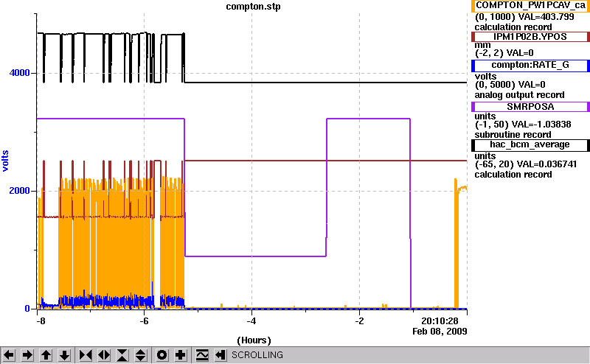Pan the plot right with the arrow button
Viewport: 590px width, 364px height.
point(27,355)
